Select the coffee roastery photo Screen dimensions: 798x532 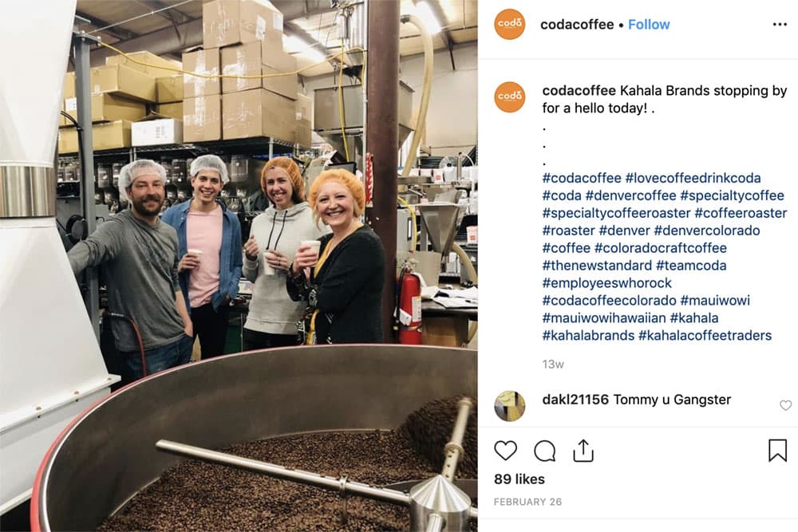[239, 266]
